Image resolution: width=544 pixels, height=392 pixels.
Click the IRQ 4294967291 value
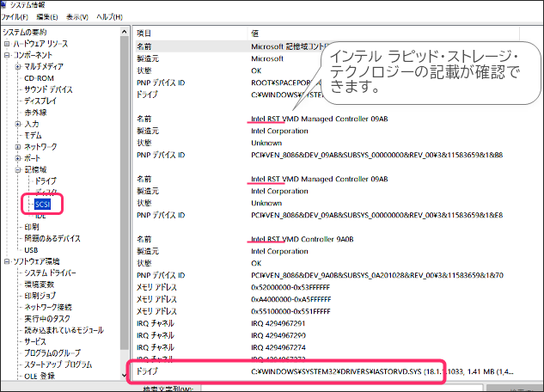point(278,324)
